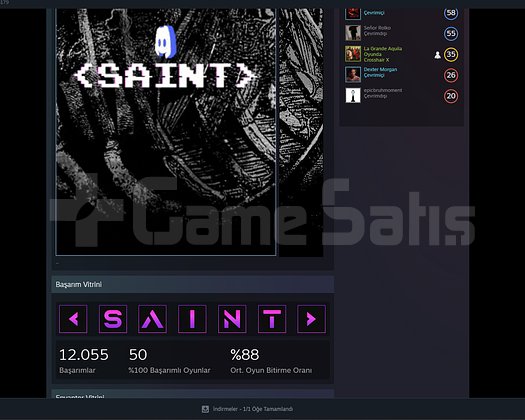Click the Crosshair X game name text

(376, 60)
